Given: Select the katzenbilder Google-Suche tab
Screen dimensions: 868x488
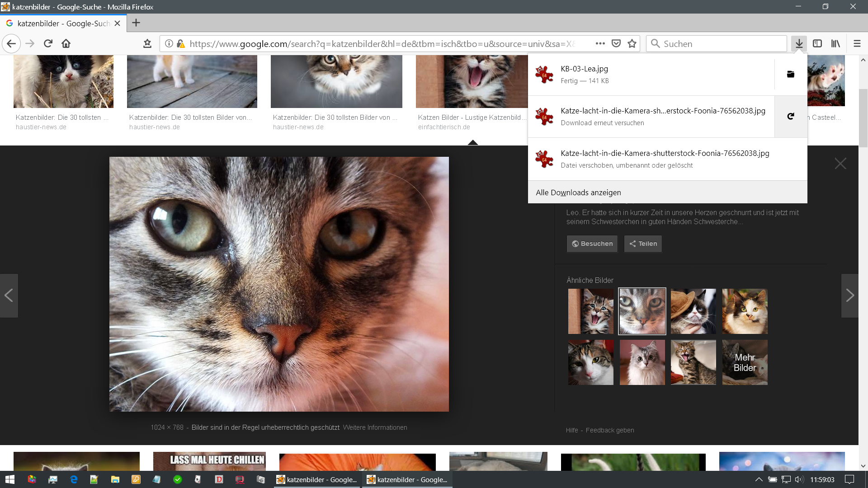Looking at the screenshot, I should click(63, 23).
